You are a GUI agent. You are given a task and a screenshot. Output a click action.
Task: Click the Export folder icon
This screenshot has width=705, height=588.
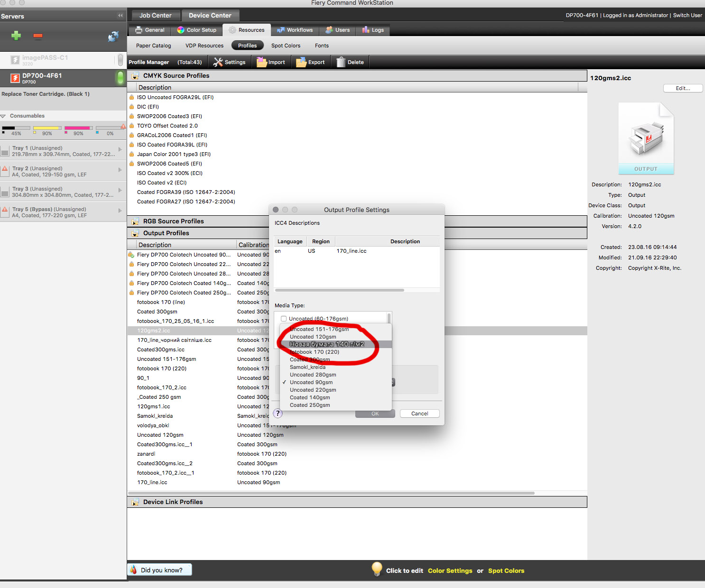(x=301, y=62)
